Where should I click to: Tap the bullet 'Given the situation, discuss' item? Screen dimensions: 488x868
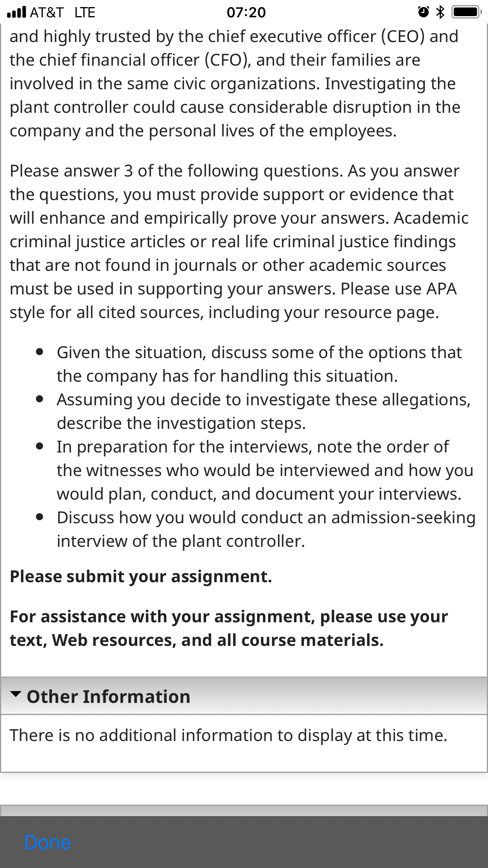click(x=259, y=364)
